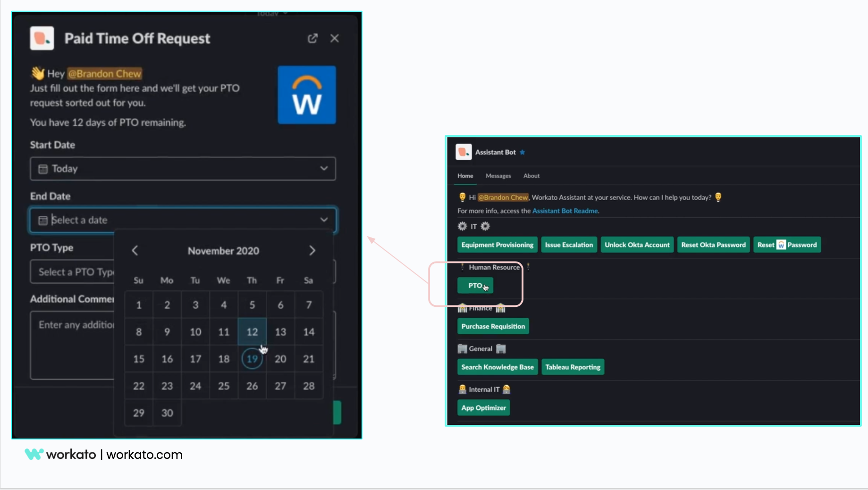The width and height of the screenshot is (868, 490).
Task: Click the lightbulb emoji after today?
Action: tap(718, 197)
